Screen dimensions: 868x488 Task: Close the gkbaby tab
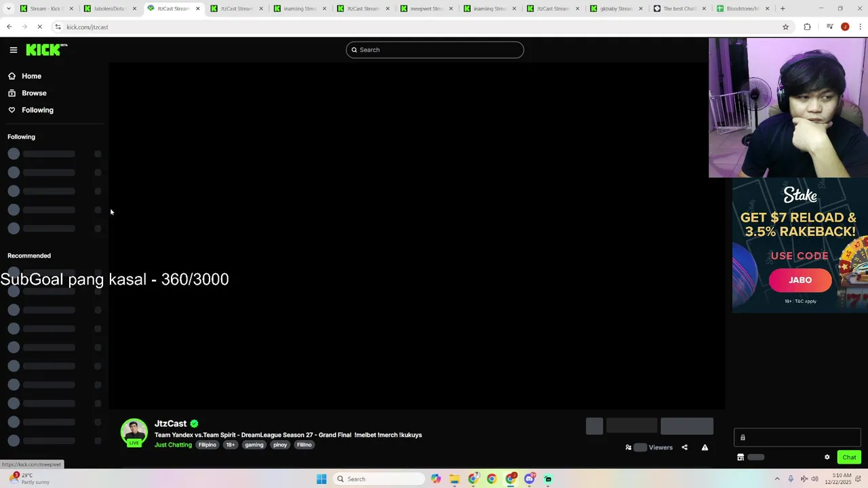click(641, 9)
